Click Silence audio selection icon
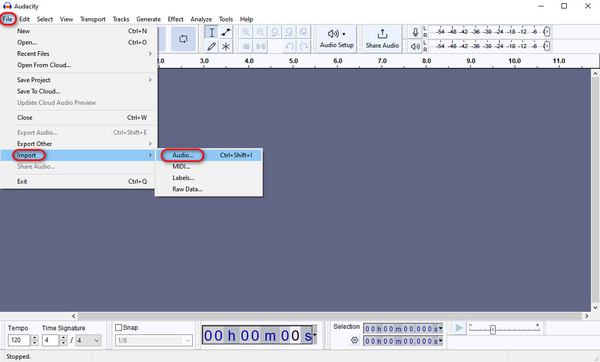 coord(261,47)
